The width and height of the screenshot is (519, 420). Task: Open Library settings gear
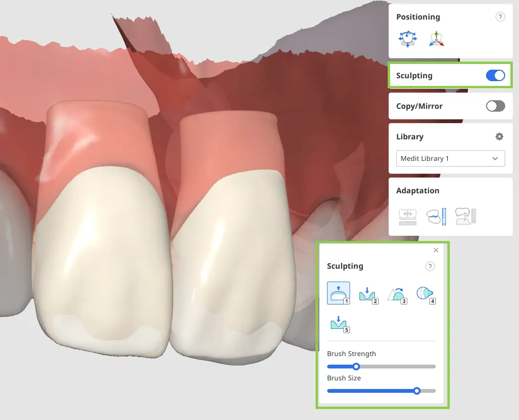coord(499,136)
